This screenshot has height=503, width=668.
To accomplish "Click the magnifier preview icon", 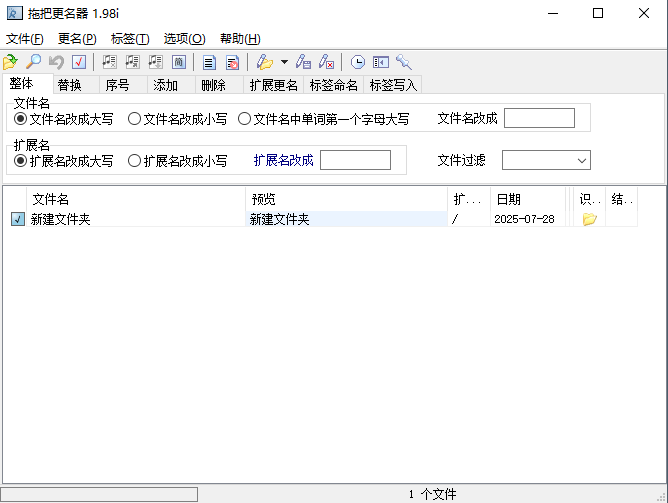I will pyautogui.click(x=33, y=62).
